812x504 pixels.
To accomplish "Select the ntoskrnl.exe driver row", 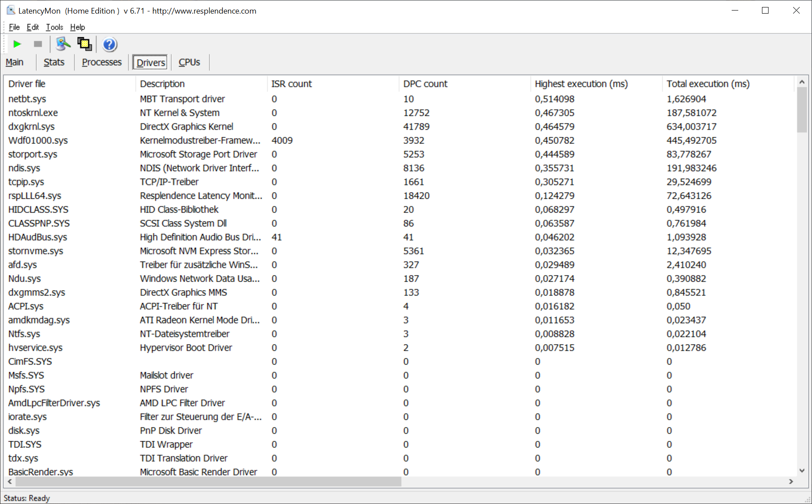I will click(400, 113).
